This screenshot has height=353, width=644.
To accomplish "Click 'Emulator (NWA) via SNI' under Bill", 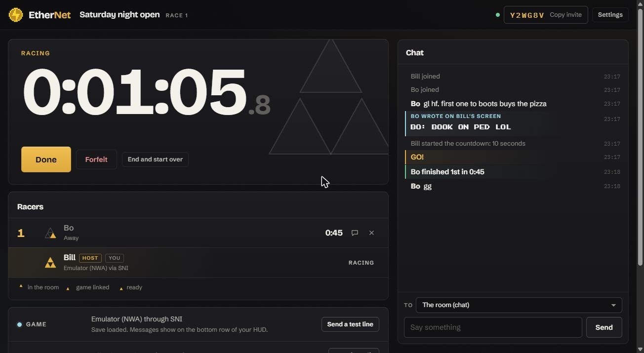I will coord(96,268).
